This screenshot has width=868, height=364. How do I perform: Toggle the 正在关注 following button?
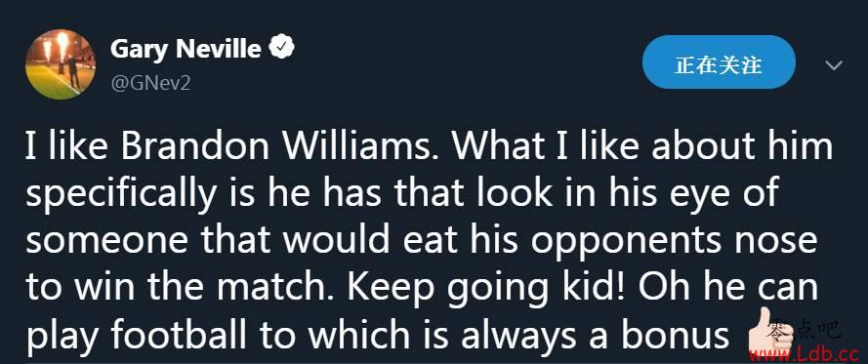click(x=719, y=65)
